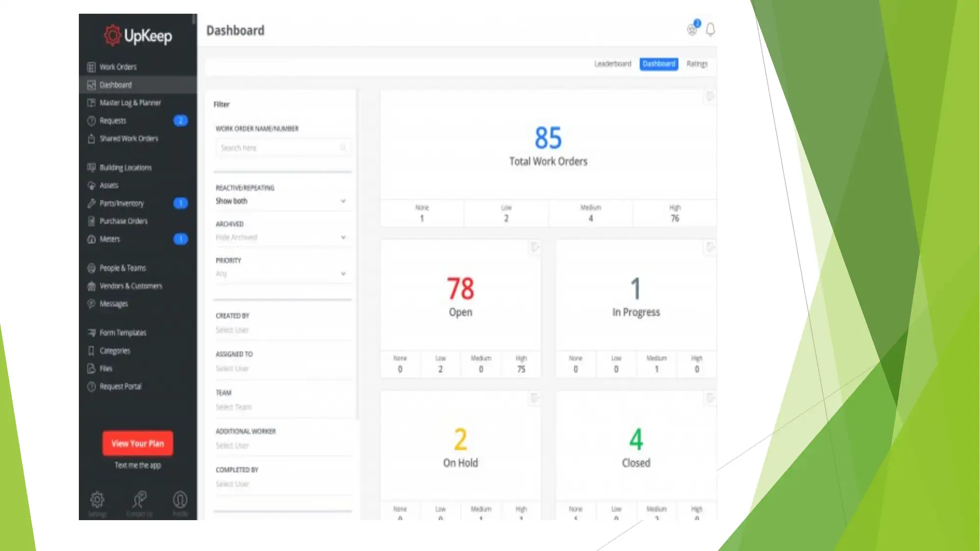This screenshot has height=551, width=980.
Task: Open Vendors & Customers menu item
Action: (x=138, y=286)
